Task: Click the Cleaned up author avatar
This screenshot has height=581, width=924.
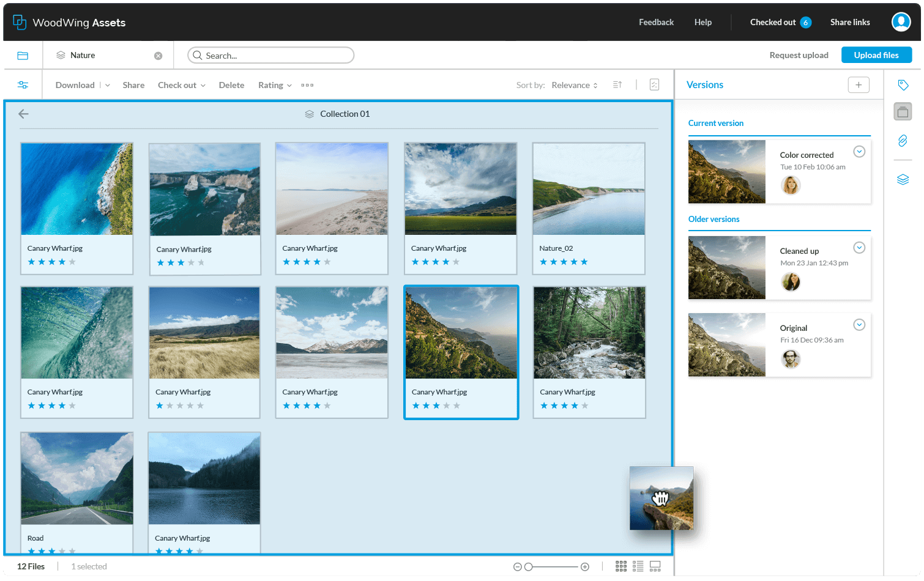Action: 791,281
